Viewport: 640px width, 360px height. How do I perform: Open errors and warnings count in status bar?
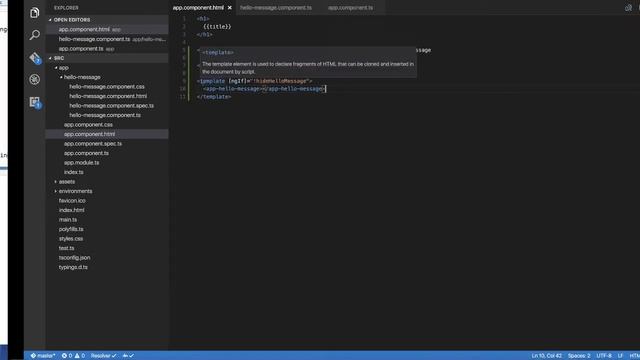tap(73, 356)
